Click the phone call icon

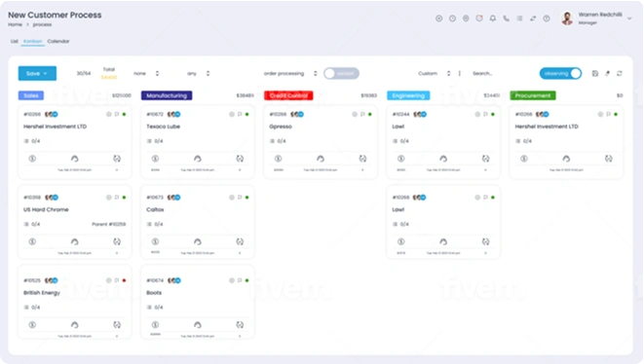[x=506, y=18]
